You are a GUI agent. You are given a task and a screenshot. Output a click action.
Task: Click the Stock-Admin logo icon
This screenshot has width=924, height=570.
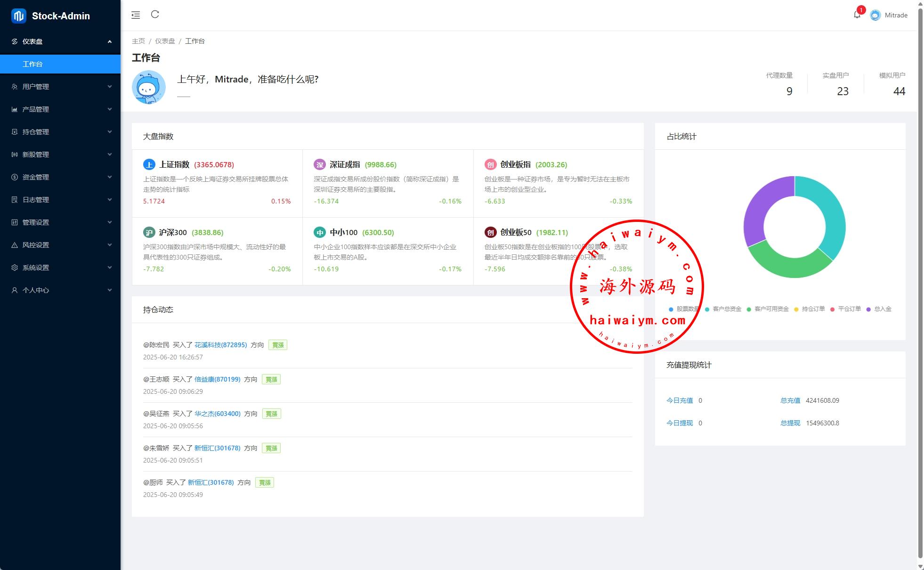[19, 16]
